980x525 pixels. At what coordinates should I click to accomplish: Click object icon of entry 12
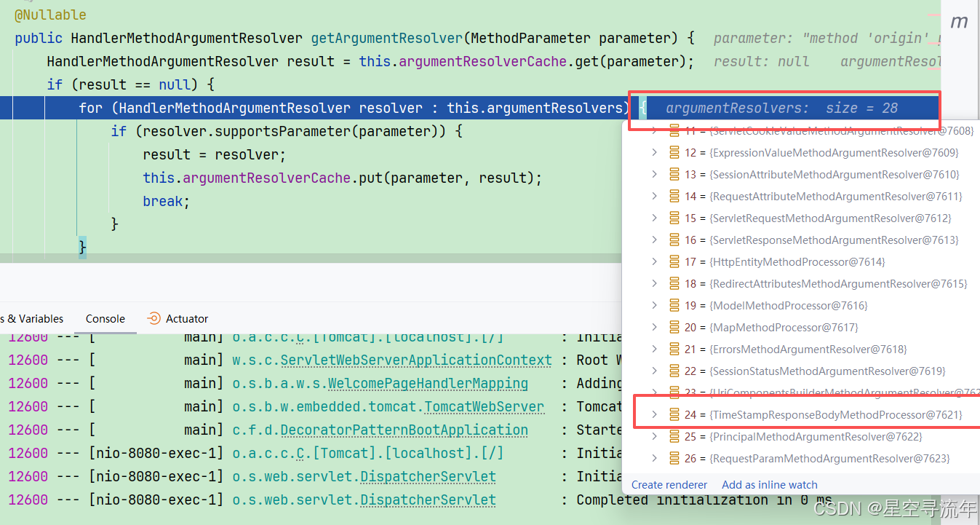[x=674, y=152]
